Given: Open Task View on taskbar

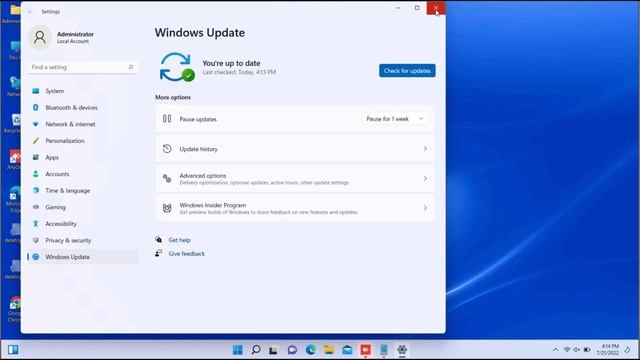Looking at the screenshot, I should 273,350.
